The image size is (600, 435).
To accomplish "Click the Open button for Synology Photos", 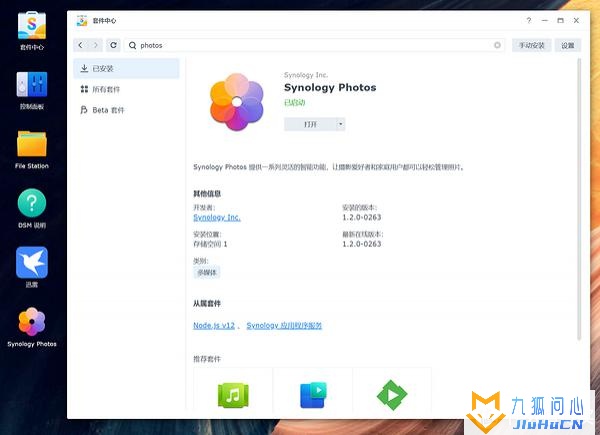I will [x=310, y=124].
